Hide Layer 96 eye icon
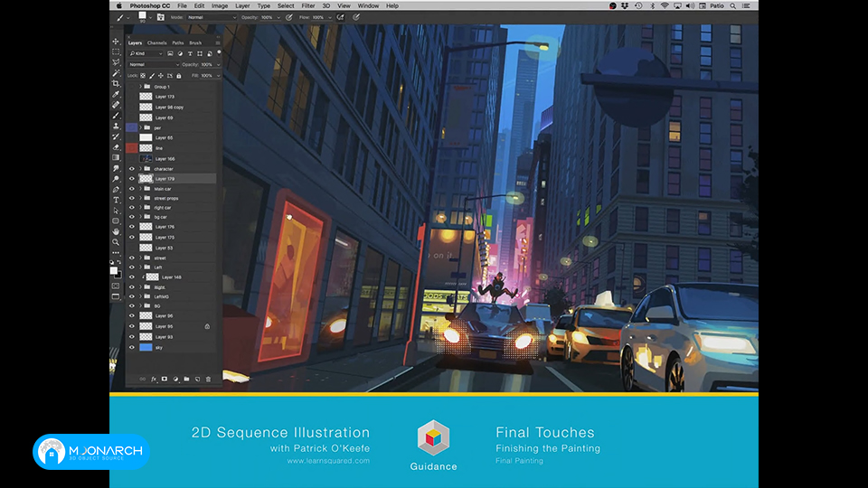 (132, 315)
